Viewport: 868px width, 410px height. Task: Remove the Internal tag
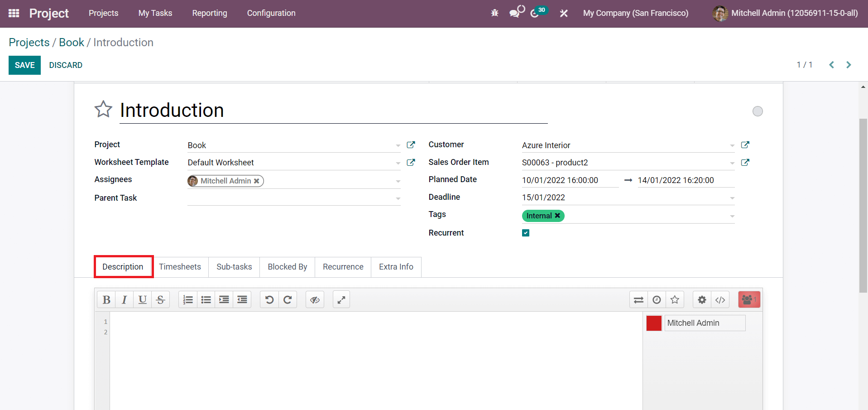(557, 216)
